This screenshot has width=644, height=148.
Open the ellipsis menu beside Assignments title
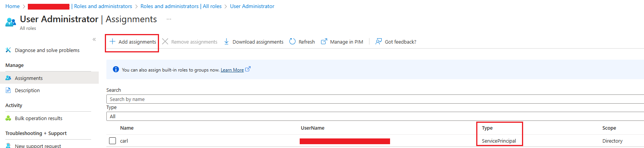coord(169,19)
